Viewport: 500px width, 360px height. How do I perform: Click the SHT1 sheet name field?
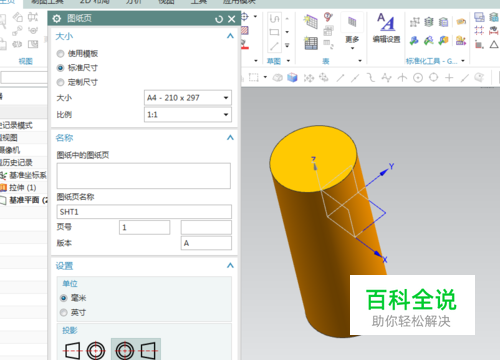tap(144, 212)
